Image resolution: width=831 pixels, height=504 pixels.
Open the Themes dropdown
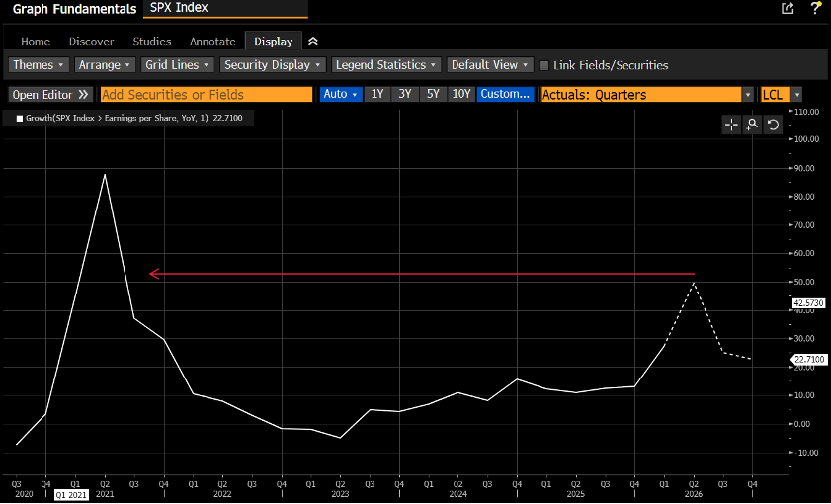click(40, 65)
